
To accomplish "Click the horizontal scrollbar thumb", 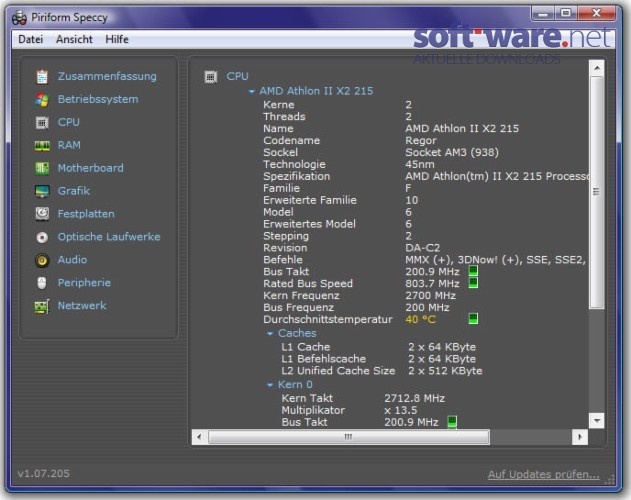I will tap(348, 437).
